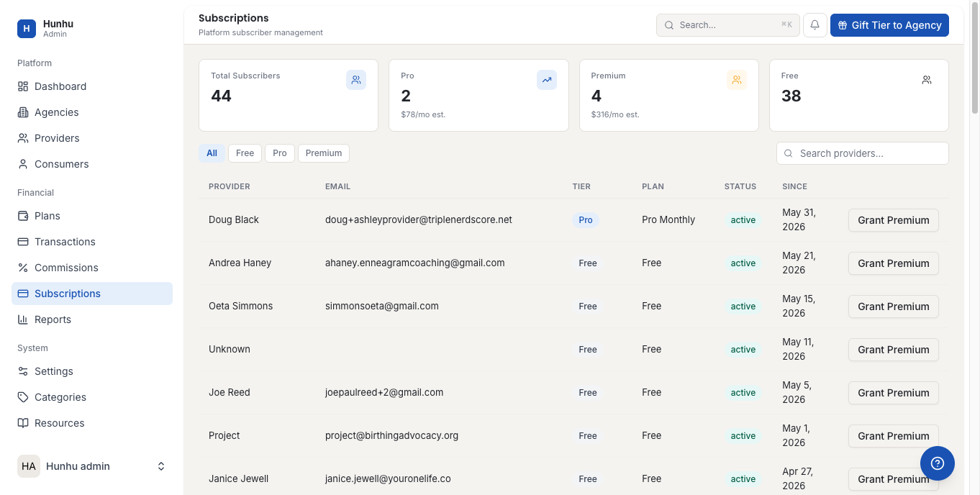Click active status in Andrea Haney row
Viewport: 980px width, 495px height.
tap(743, 263)
